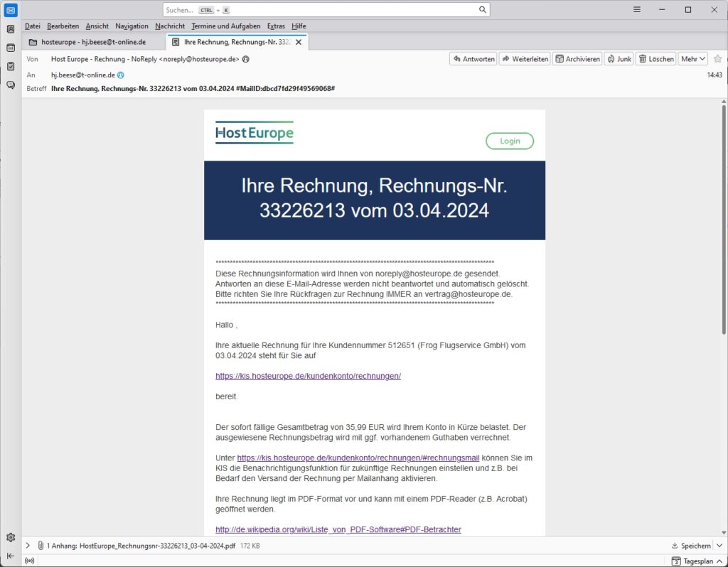The image size is (728, 567).
Task: Toggle the Tagesplan today pane
Action: coord(693,561)
